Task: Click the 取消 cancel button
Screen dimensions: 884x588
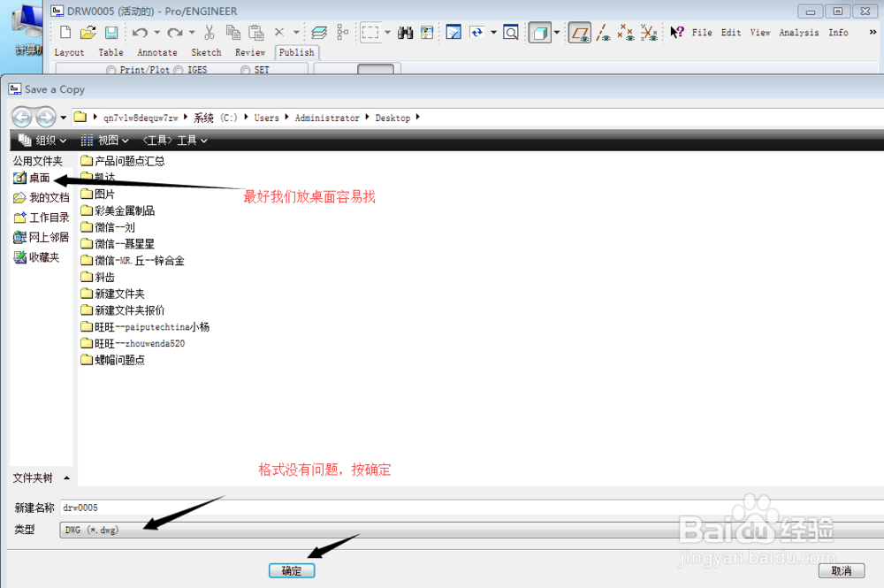Action: pyautogui.click(x=841, y=570)
